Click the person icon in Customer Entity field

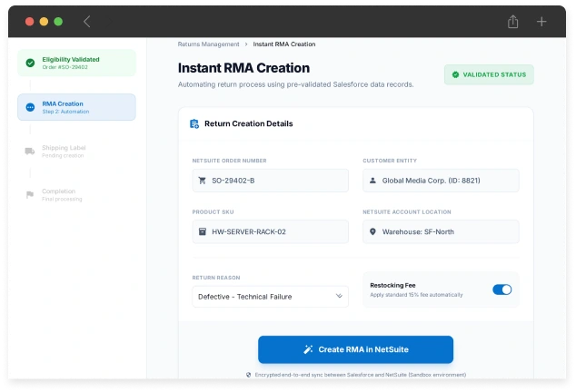372,181
